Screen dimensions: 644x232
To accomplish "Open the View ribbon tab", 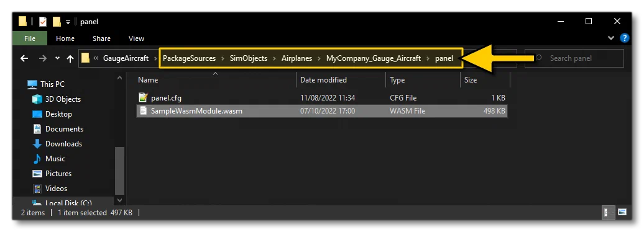I will (136, 38).
